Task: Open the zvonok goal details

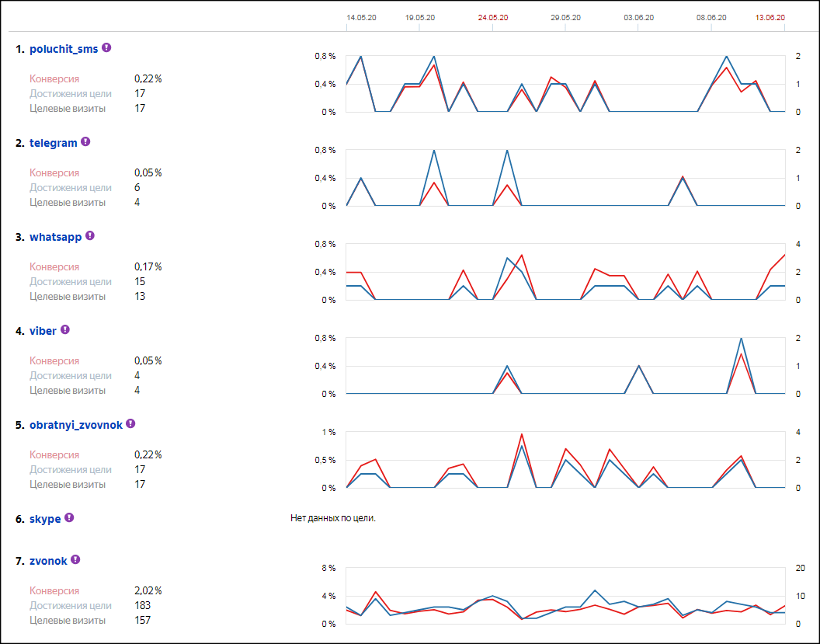Action: tap(48, 561)
